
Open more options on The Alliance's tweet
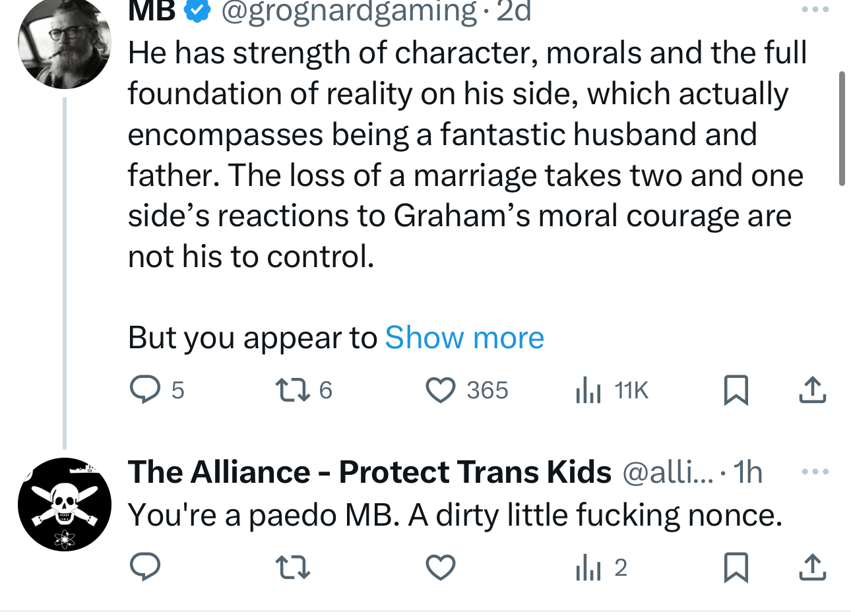click(814, 472)
